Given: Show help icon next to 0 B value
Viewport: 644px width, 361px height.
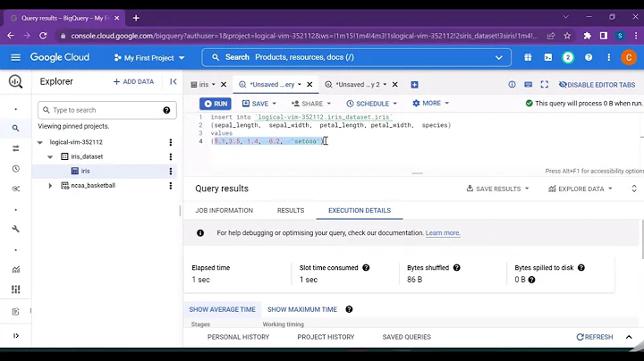Looking at the screenshot, I should pyautogui.click(x=531, y=280).
